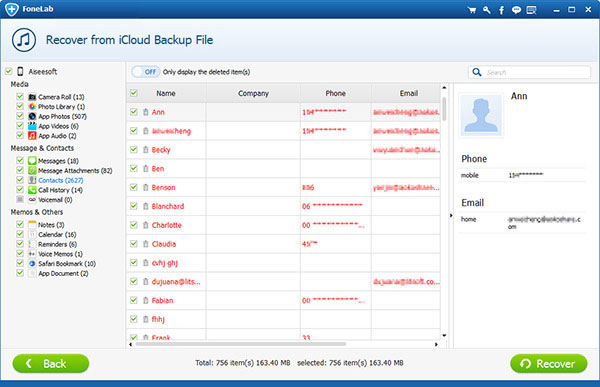This screenshot has width=600, height=387.
Task: Uncheck the App Photos (507) checkbox
Action: click(20, 116)
